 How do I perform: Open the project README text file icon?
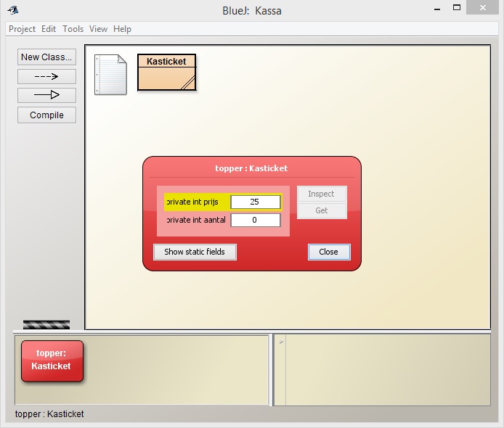[110, 75]
